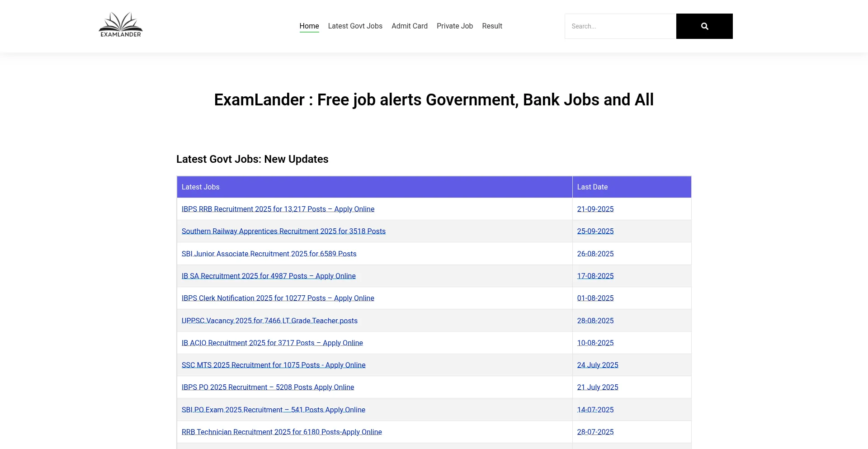
Task: Navigate to Private Job section
Action: 454,26
